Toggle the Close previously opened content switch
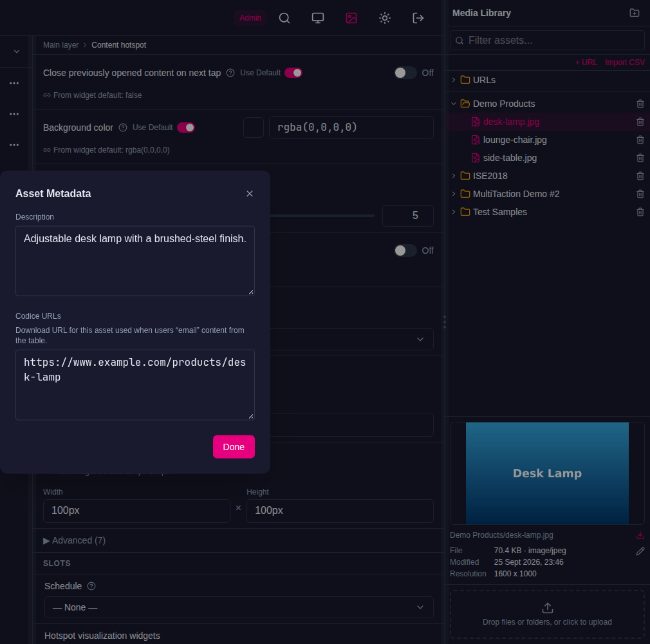 click(x=405, y=73)
